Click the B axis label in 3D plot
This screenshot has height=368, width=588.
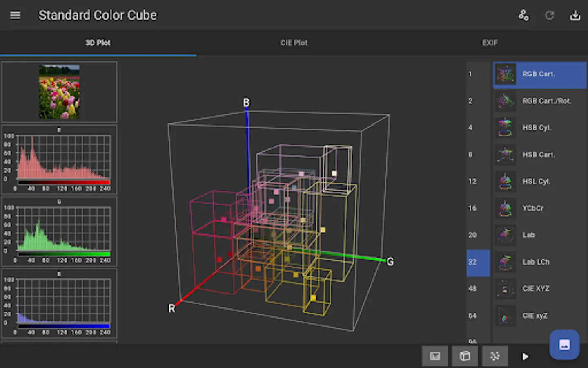point(246,103)
